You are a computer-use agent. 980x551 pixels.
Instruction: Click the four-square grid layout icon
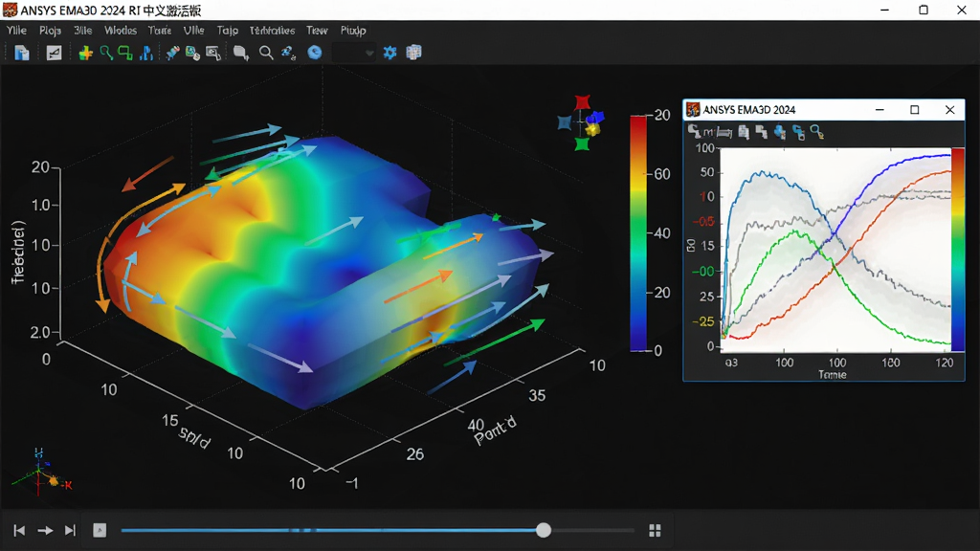coord(655,530)
